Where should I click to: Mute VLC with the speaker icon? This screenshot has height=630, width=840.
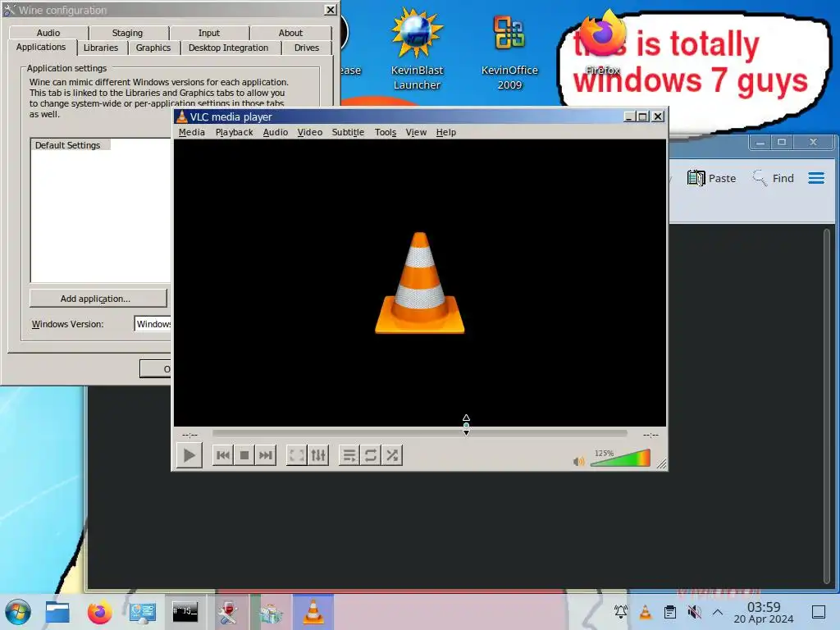(x=578, y=461)
